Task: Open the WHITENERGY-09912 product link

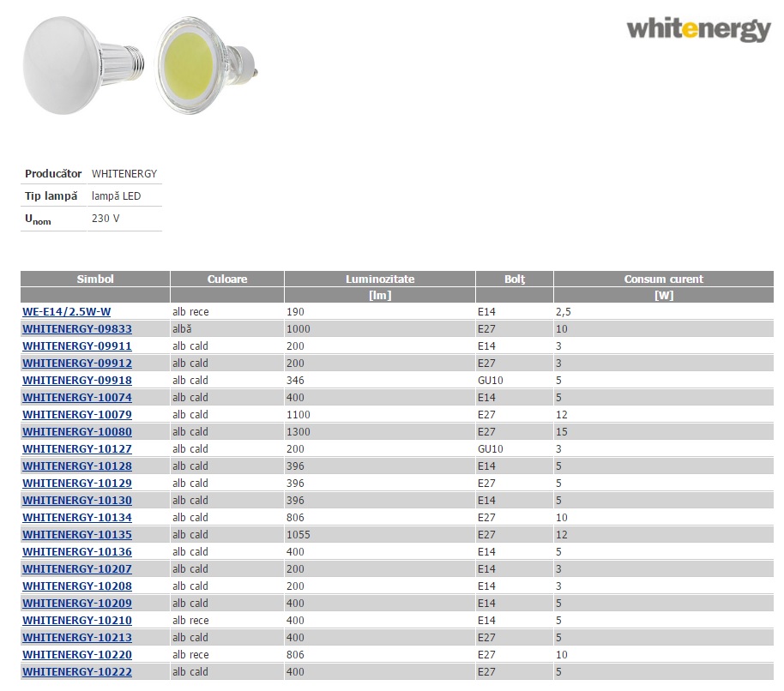Action: click(x=77, y=364)
